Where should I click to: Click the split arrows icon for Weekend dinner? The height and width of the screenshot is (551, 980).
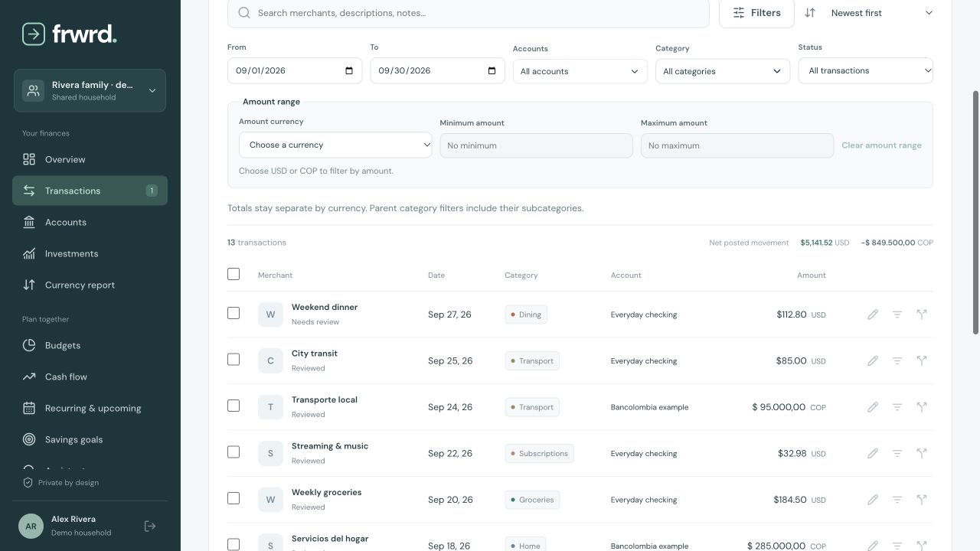[x=922, y=315]
